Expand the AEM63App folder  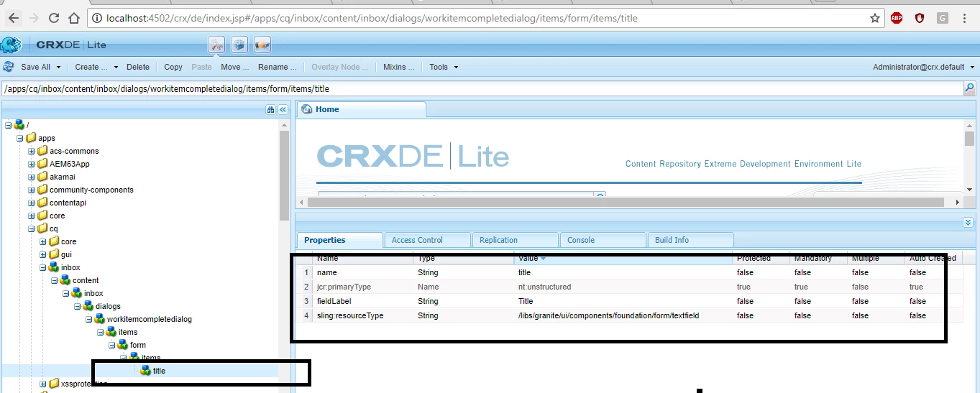coord(31,164)
